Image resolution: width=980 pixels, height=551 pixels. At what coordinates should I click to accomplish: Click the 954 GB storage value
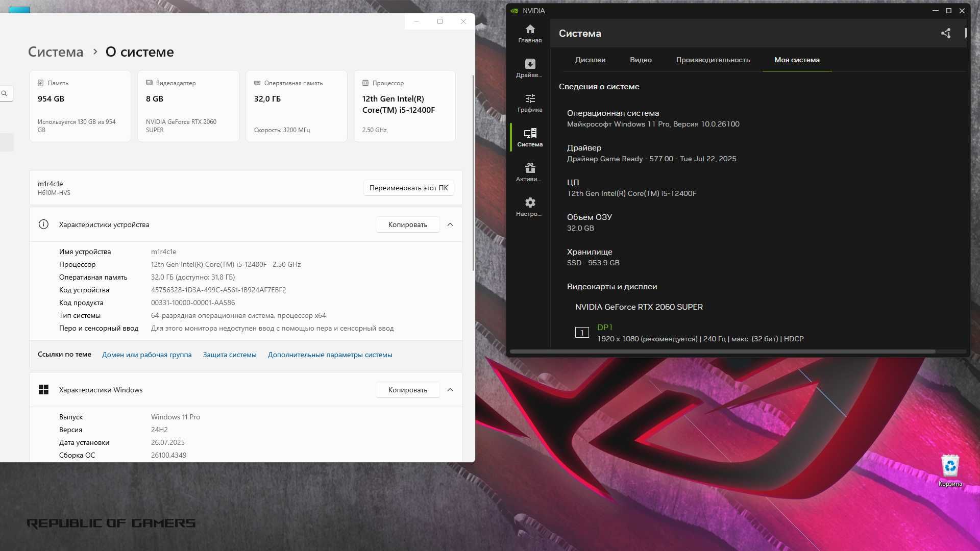point(51,99)
